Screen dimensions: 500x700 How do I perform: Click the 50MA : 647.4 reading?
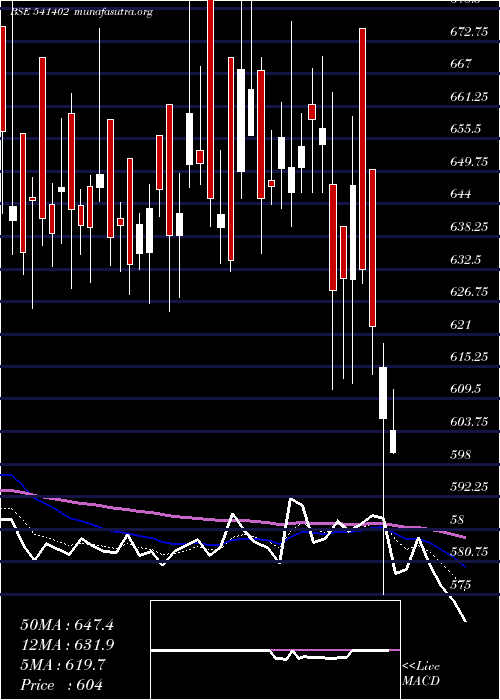(67, 625)
